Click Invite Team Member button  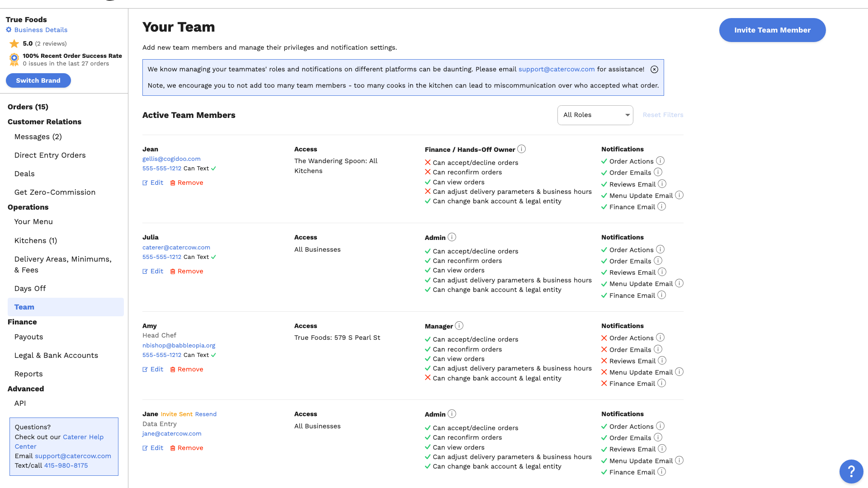tap(772, 30)
